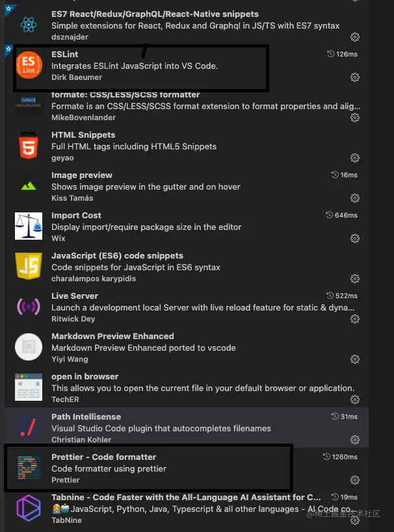Click the React atom extension icon
The height and width of the screenshot is (532, 394).
click(29, 25)
